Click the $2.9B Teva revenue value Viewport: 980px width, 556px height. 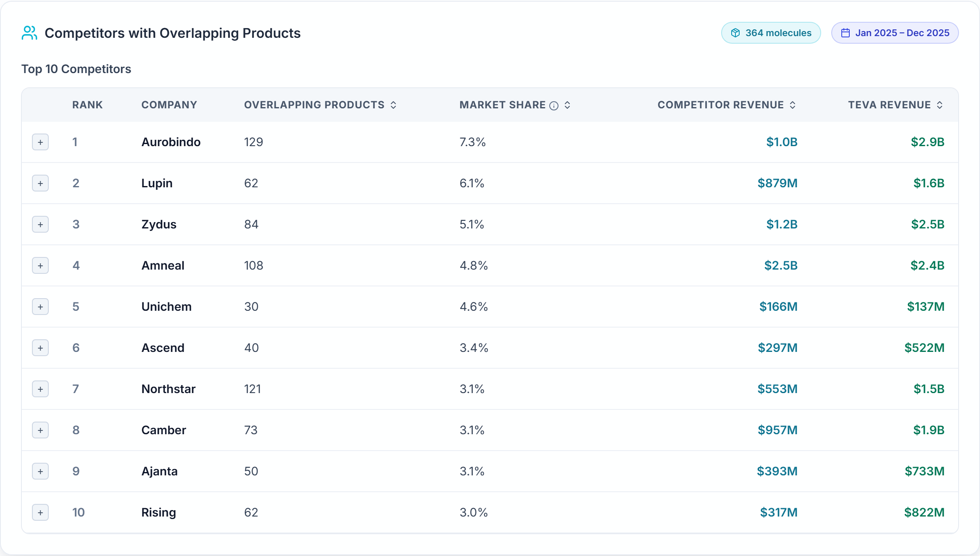click(x=928, y=142)
